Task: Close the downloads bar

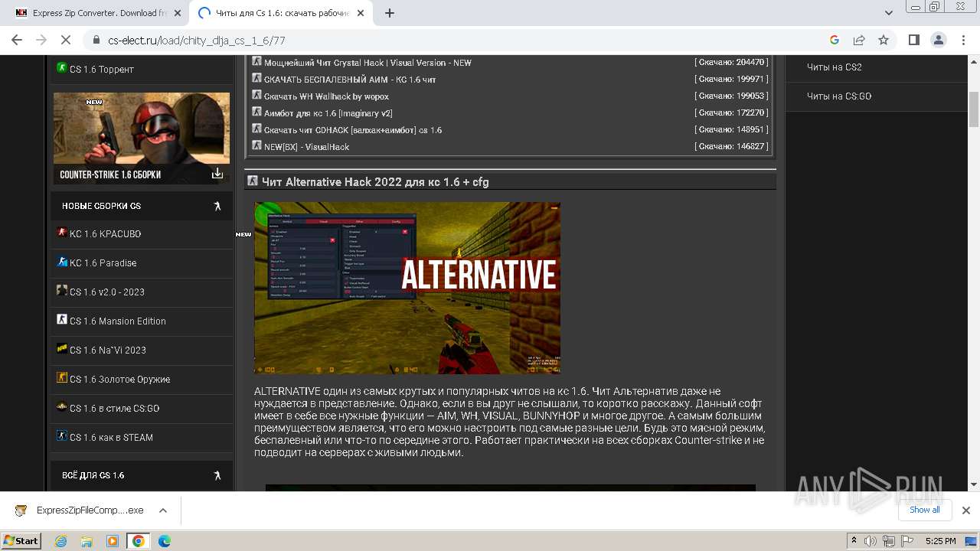Action: pyautogui.click(x=966, y=510)
